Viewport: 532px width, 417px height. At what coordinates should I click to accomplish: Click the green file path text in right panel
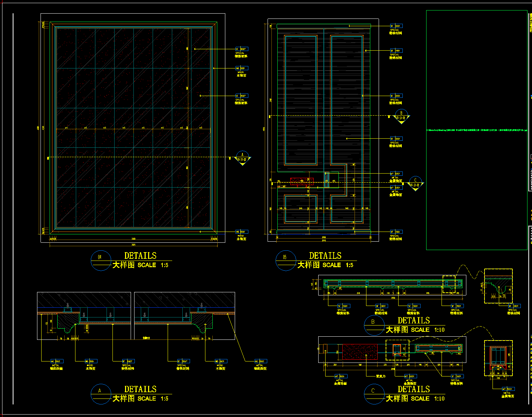477,130
